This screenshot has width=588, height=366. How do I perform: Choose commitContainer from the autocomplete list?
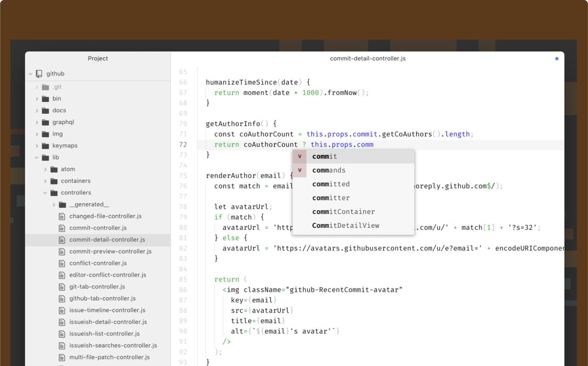coord(343,212)
